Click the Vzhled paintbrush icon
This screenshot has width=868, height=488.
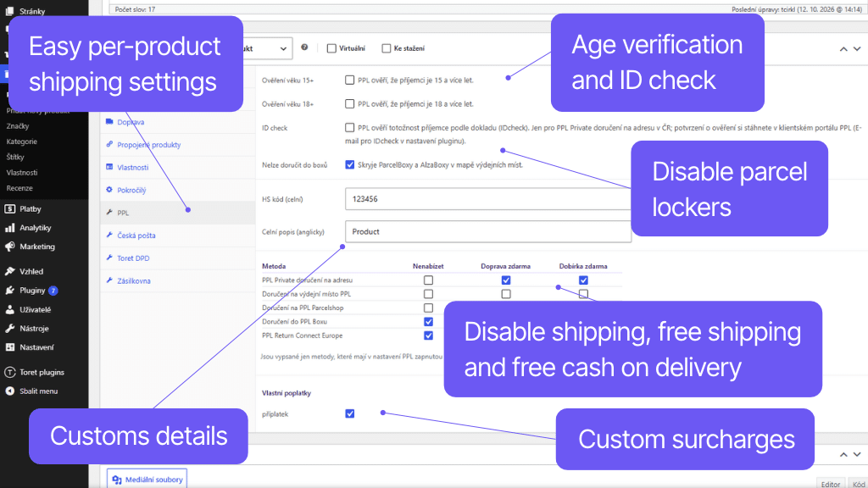(x=9, y=271)
